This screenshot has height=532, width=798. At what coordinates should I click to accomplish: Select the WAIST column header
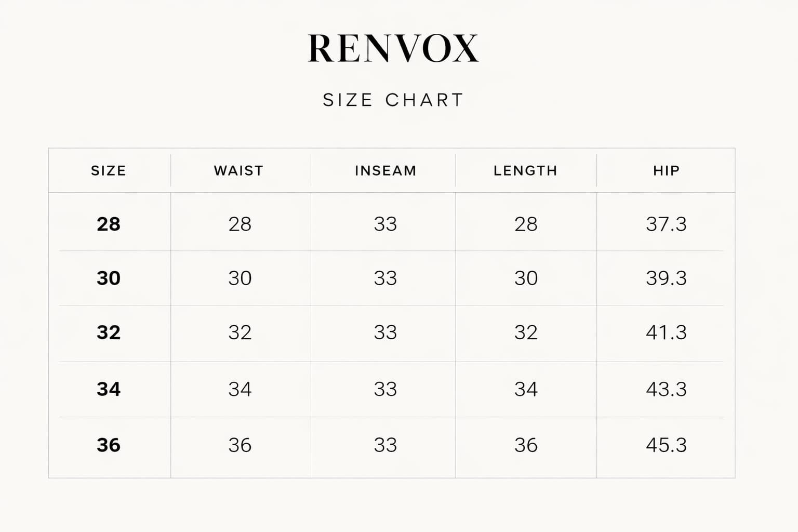tap(239, 171)
